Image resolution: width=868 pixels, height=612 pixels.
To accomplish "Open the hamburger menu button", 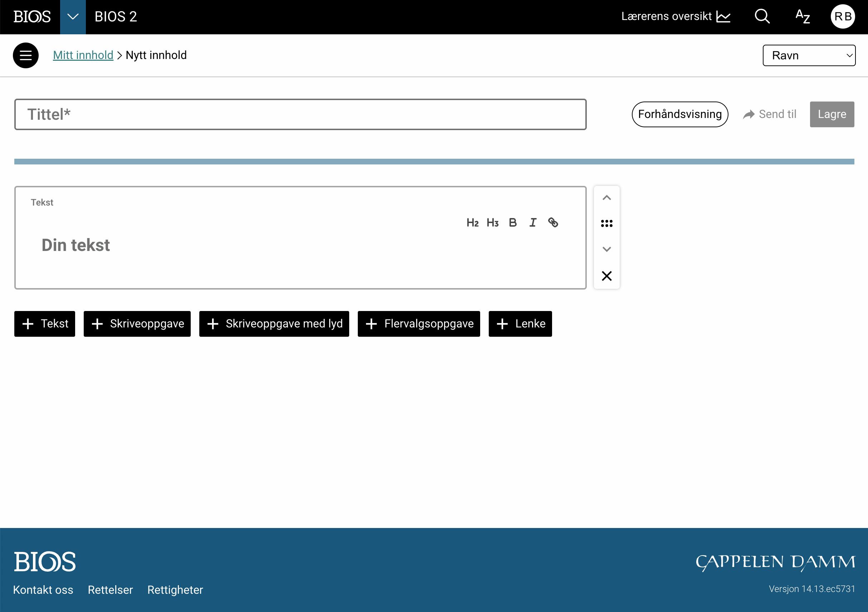I will click(26, 55).
